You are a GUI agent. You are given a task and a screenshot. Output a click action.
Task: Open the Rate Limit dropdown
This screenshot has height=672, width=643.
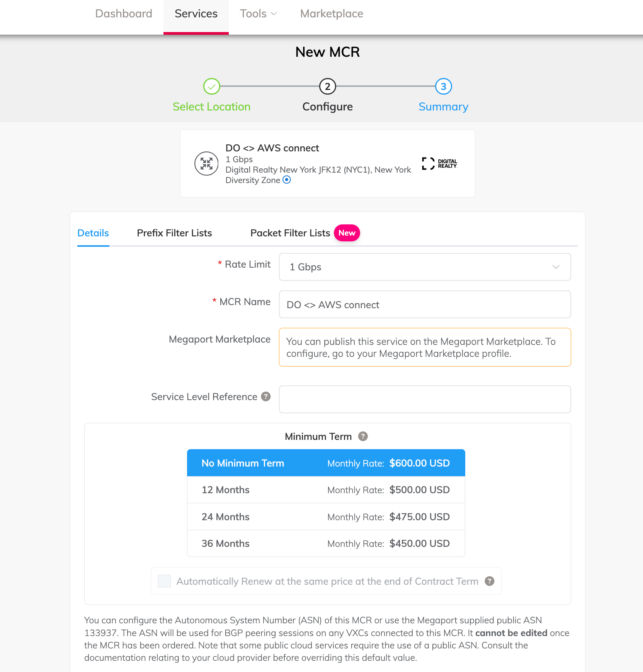click(425, 267)
